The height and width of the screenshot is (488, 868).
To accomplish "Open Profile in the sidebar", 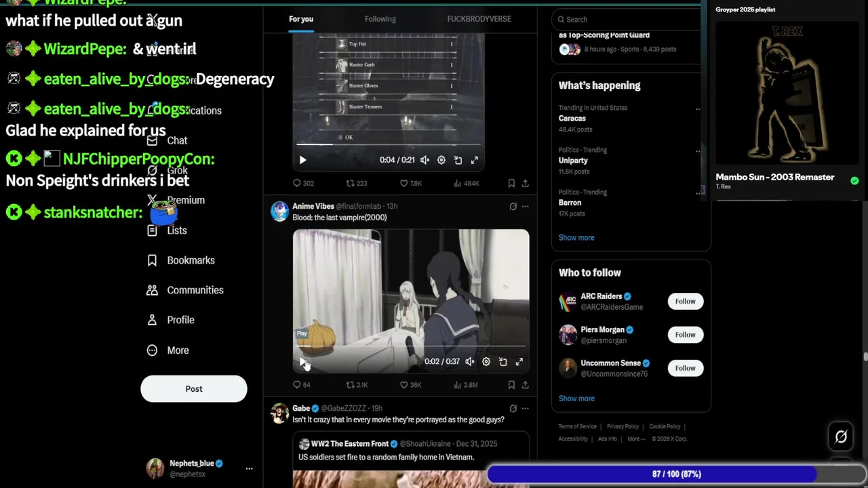I will (x=171, y=320).
